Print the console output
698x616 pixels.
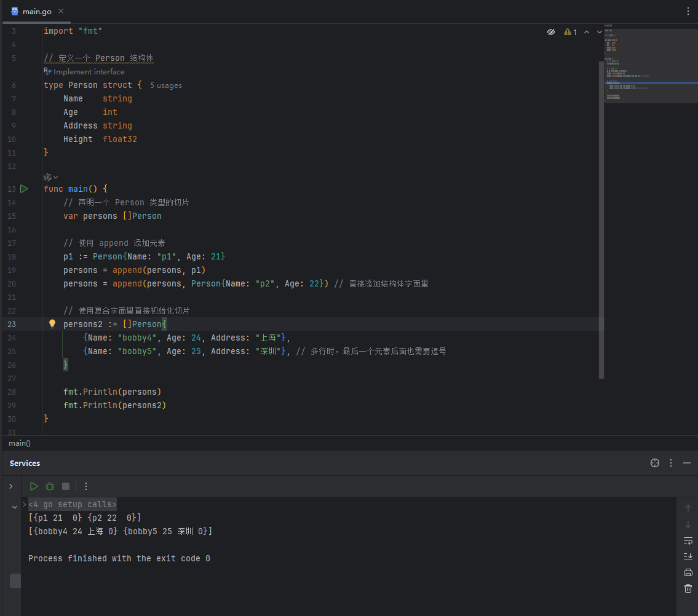pyautogui.click(x=688, y=572)
